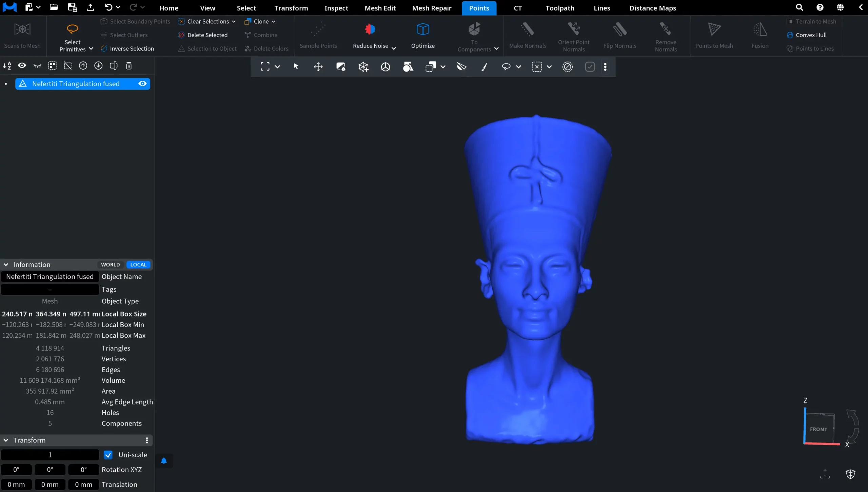The image size is (868, 492).
Task: Move object down in scene list
Action: (98, 66)
